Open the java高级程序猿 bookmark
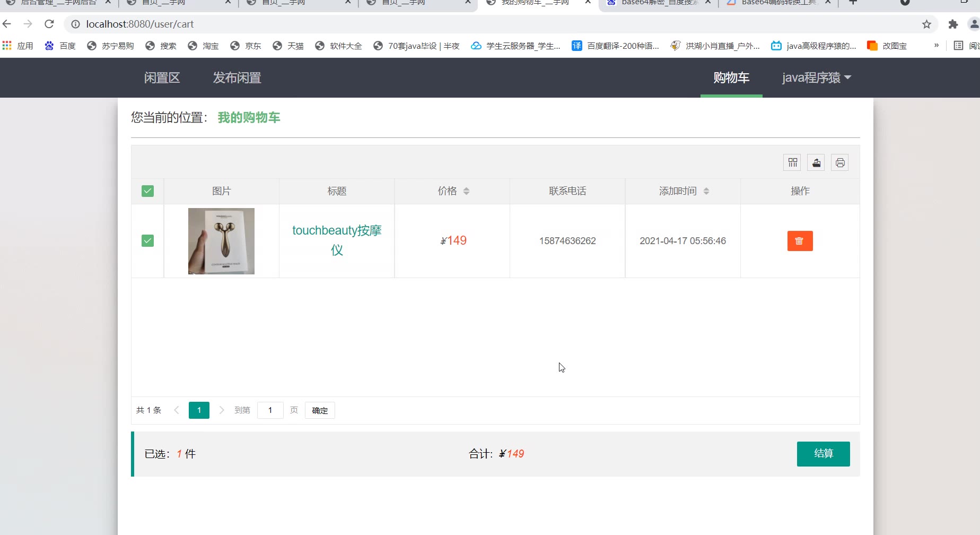The width and height of the screenshot is (980, 535). [813, 46]
